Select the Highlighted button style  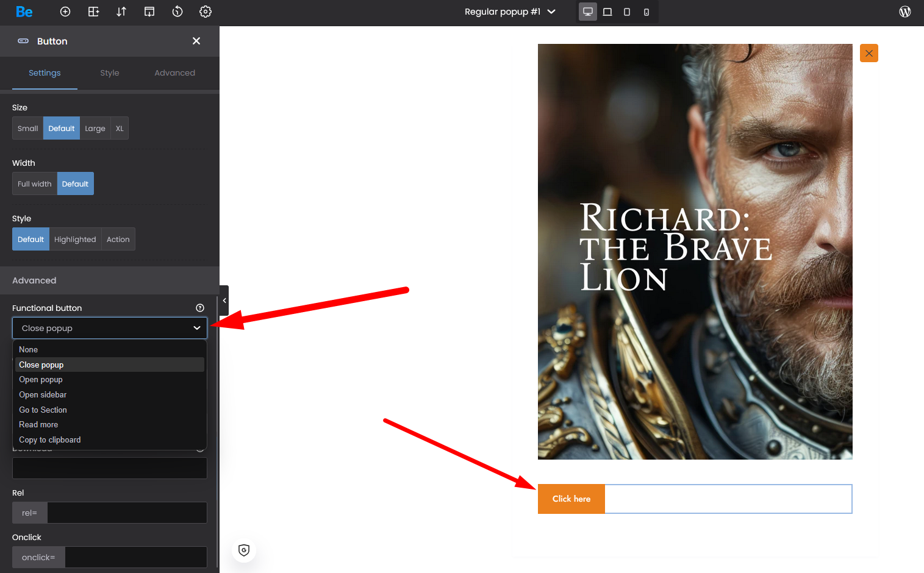pyautogui.click(x=75, y=240)
